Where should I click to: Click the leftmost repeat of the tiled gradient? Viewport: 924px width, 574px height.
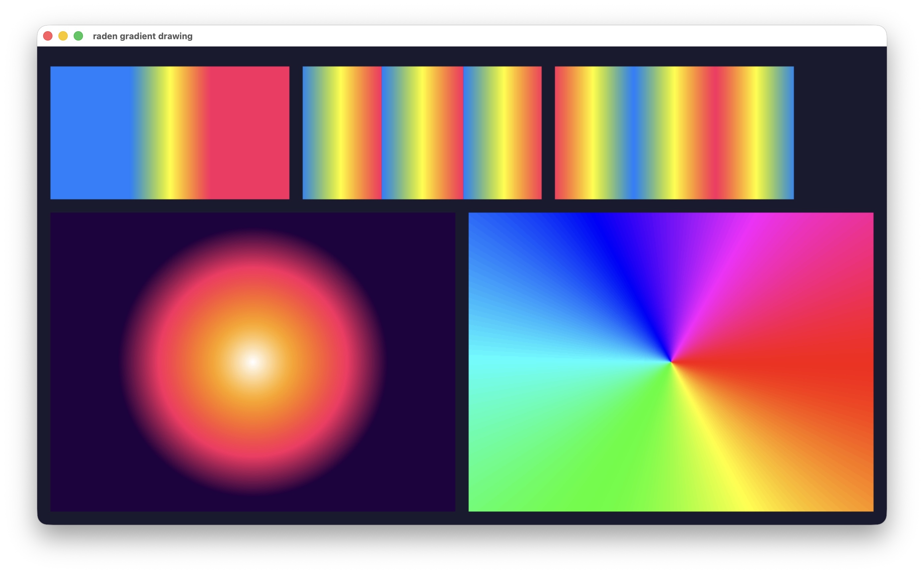click(x=342, y=133)
